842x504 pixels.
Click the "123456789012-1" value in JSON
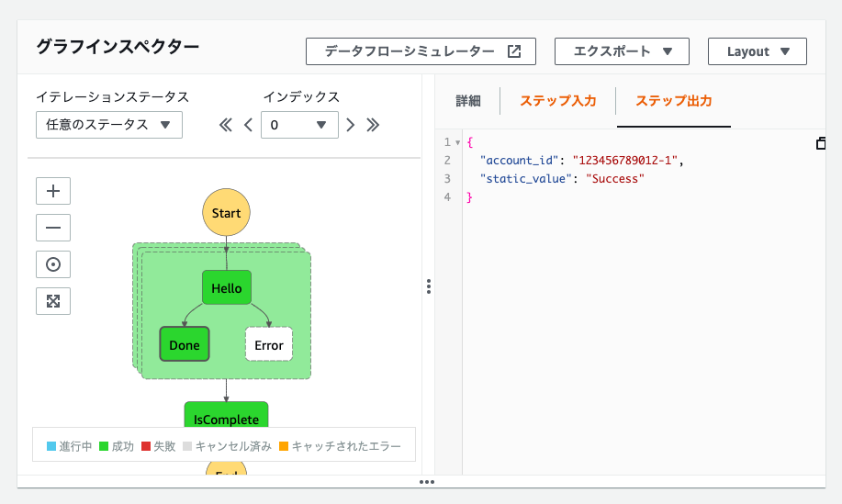tap(625, 161)
